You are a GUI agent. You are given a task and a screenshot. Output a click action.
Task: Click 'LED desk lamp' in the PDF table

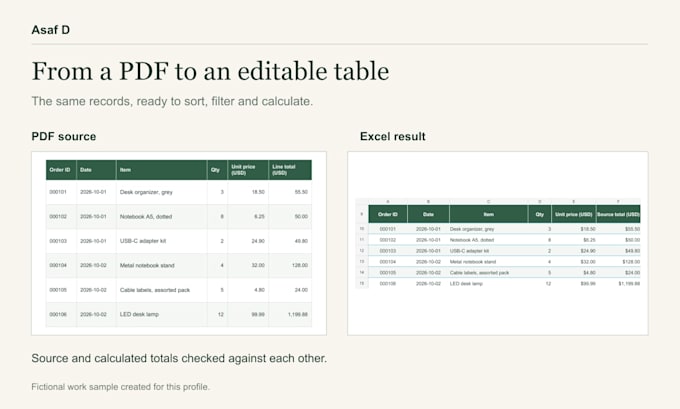139,314
